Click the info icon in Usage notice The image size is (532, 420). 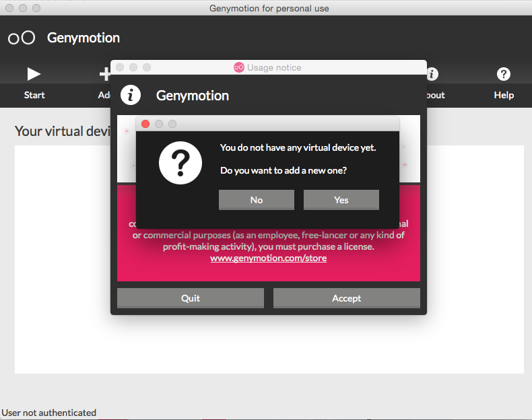(130, 95)
